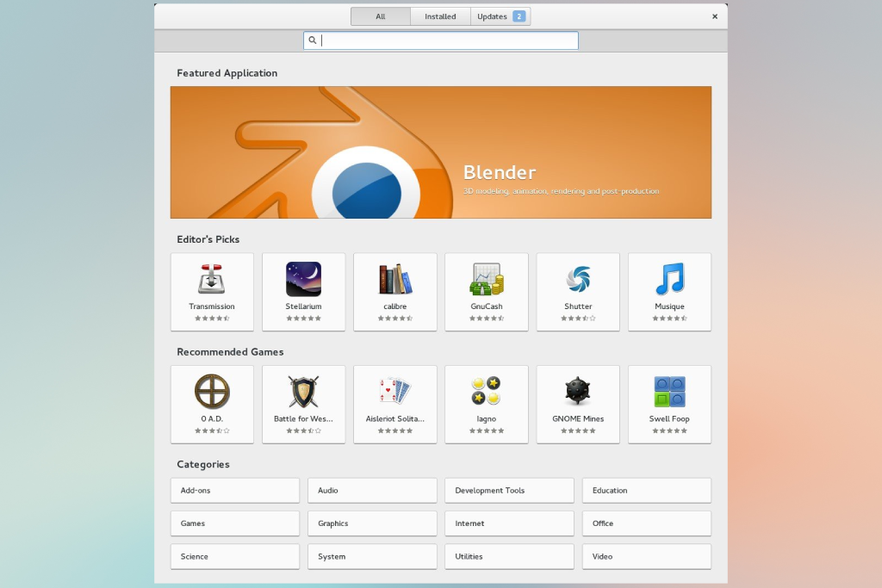Click the "Aisleriot Solita..." label
Image resolution: width=882 pixels, height=588 pixels.
394,418
